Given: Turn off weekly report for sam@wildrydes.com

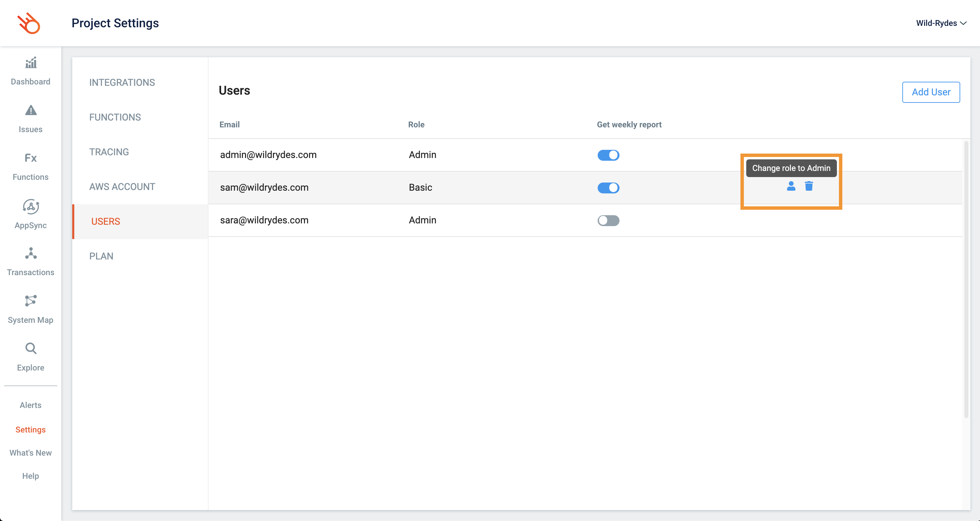Looking at the screenshot, I should click(x=608, y=188).
